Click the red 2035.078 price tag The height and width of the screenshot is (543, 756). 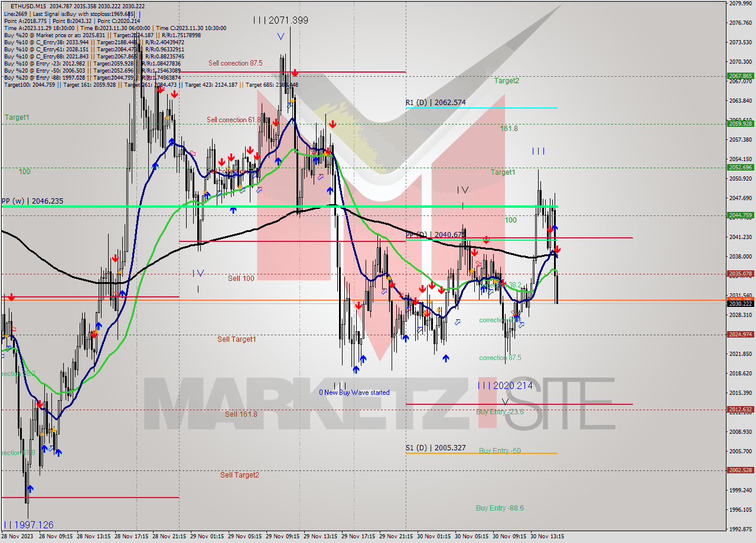[x=741, y=274]
